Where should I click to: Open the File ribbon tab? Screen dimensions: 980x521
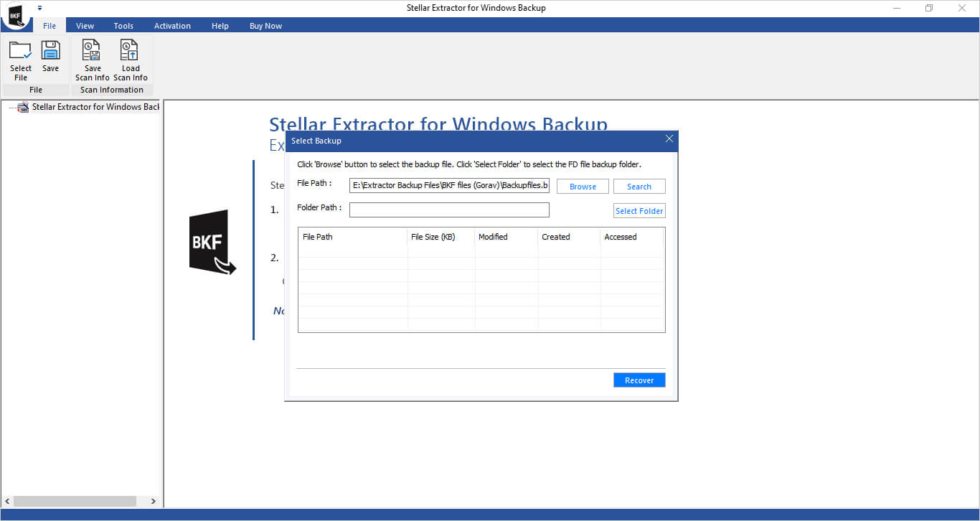(x=50, y=26)
